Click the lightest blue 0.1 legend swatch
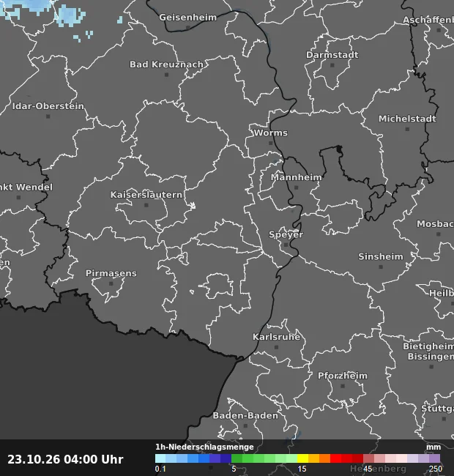The image size is (454, 476). pyautogui.click(x=160, y=458)
